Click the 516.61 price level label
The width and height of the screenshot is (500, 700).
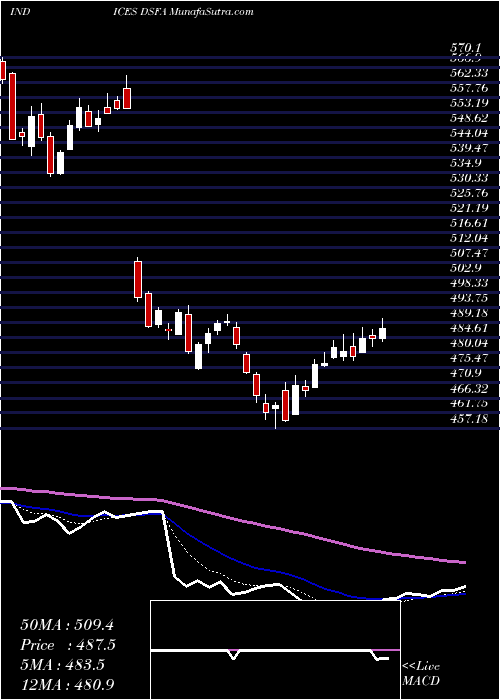469,224
